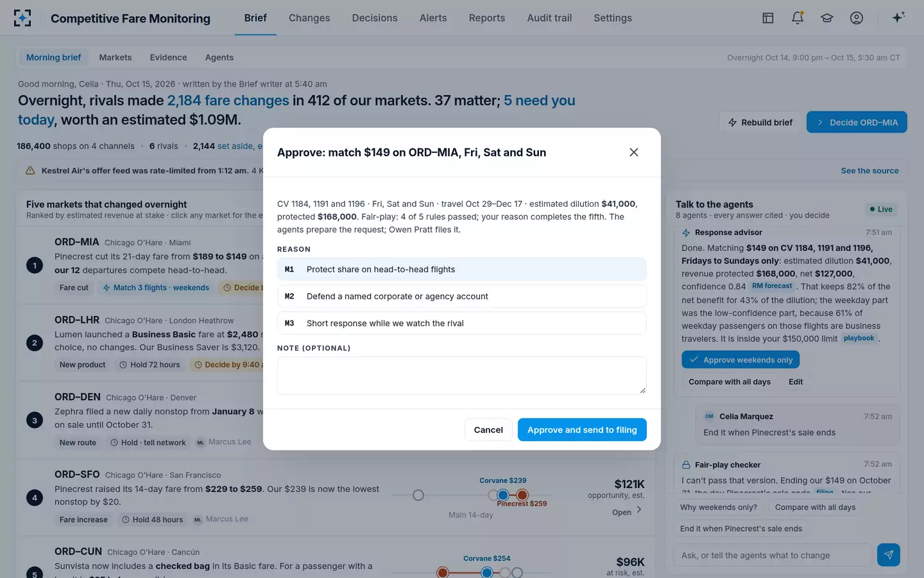Click the Rebuild brief button
The width and height of the screenshot is (924, 578).
760,122
